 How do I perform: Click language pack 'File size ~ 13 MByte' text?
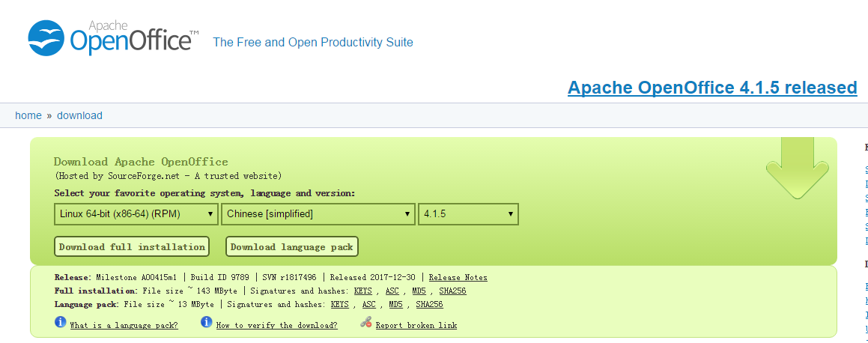click(x=170, y=304)
